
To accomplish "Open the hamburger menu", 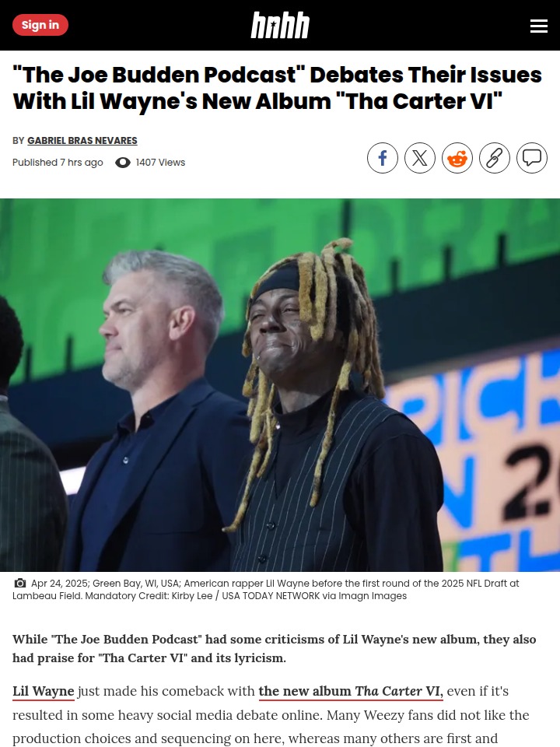I will 538,26.
